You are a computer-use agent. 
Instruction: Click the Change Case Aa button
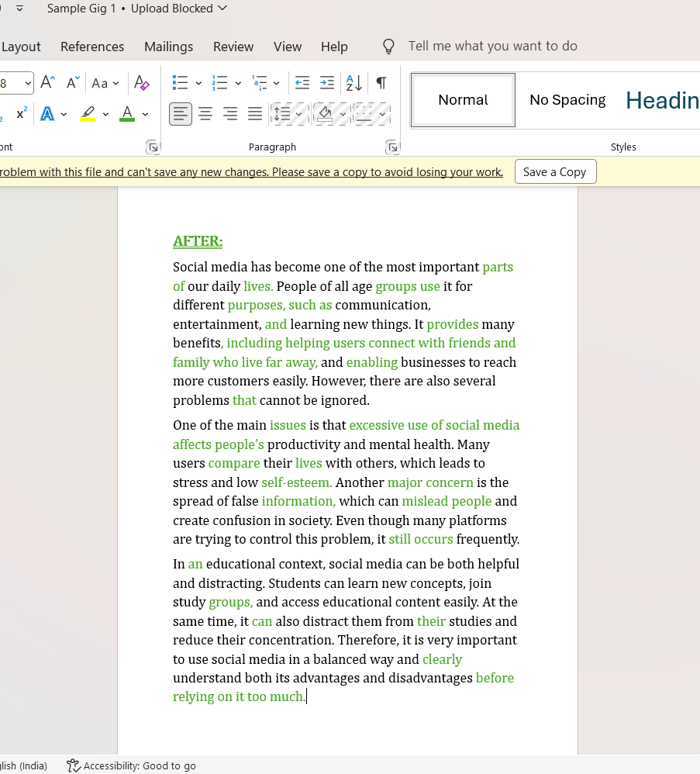(x=100, y=83)
